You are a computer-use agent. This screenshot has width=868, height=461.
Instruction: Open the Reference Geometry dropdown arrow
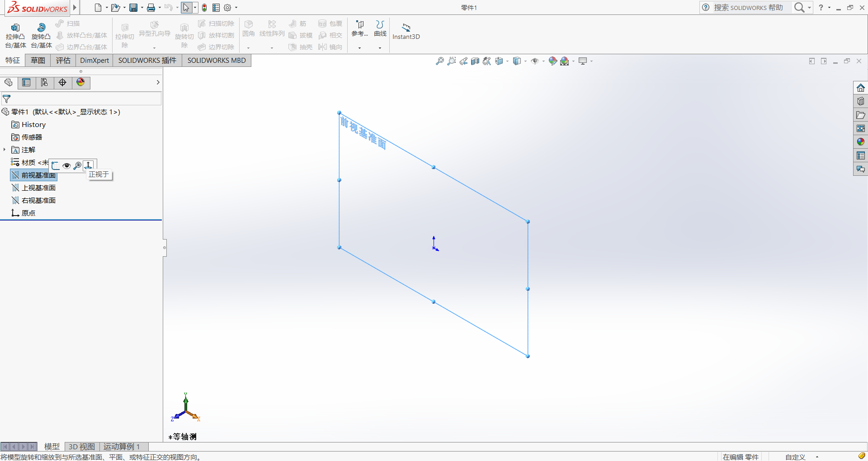[x=360, y=47]
